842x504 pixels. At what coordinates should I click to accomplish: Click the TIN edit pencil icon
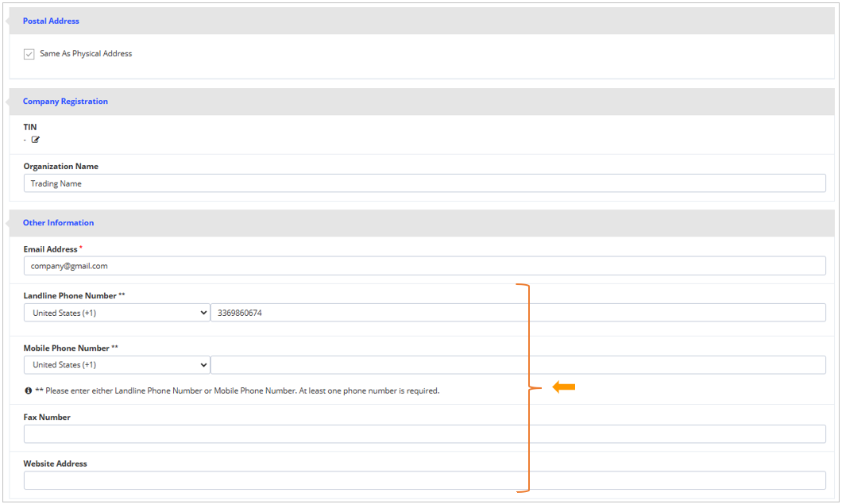tap(35, 137)
